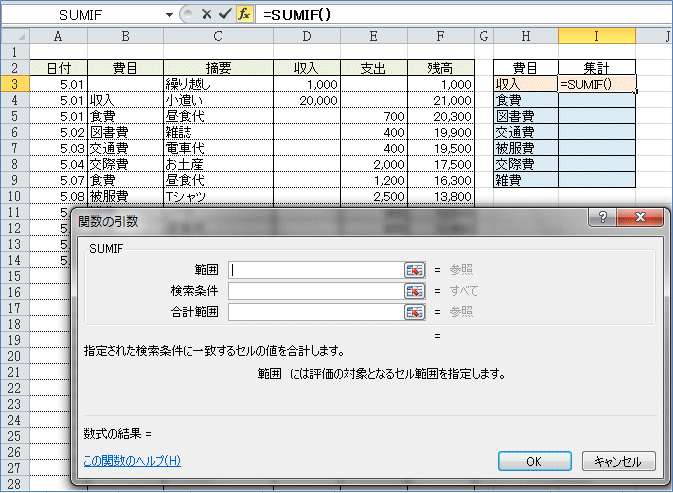Screen dimensions: 673x493
Task: Close the 関数の引数 dialog
Action: click(641, 218)
